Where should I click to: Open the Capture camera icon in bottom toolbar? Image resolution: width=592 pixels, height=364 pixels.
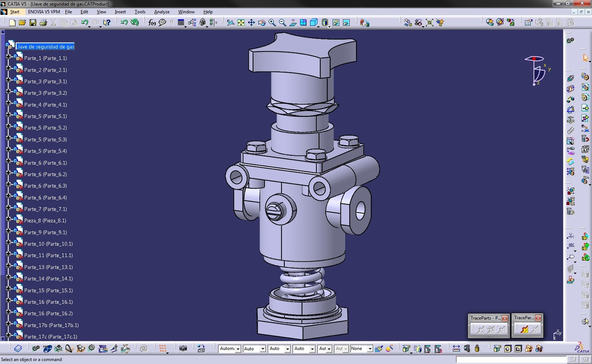(183, 348)
